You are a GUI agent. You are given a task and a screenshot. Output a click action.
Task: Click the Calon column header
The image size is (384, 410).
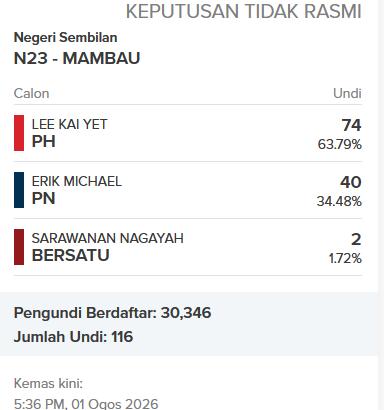click(x=31, y=93)
